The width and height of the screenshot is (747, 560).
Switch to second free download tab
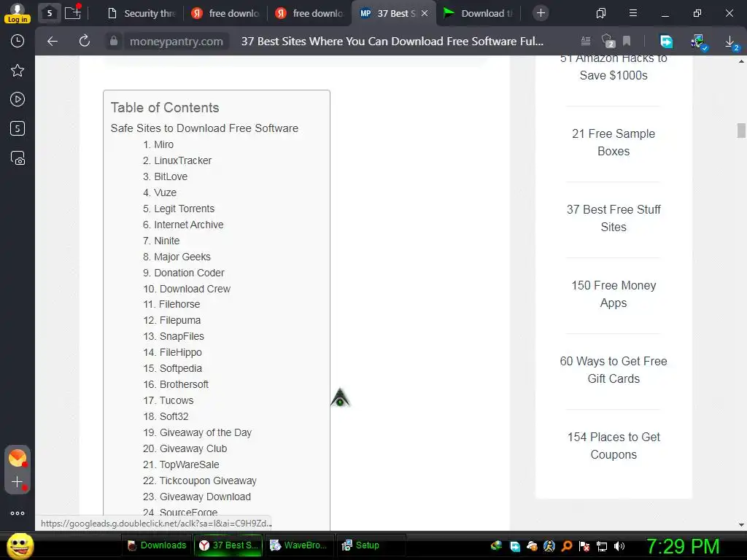pos(309,13)
